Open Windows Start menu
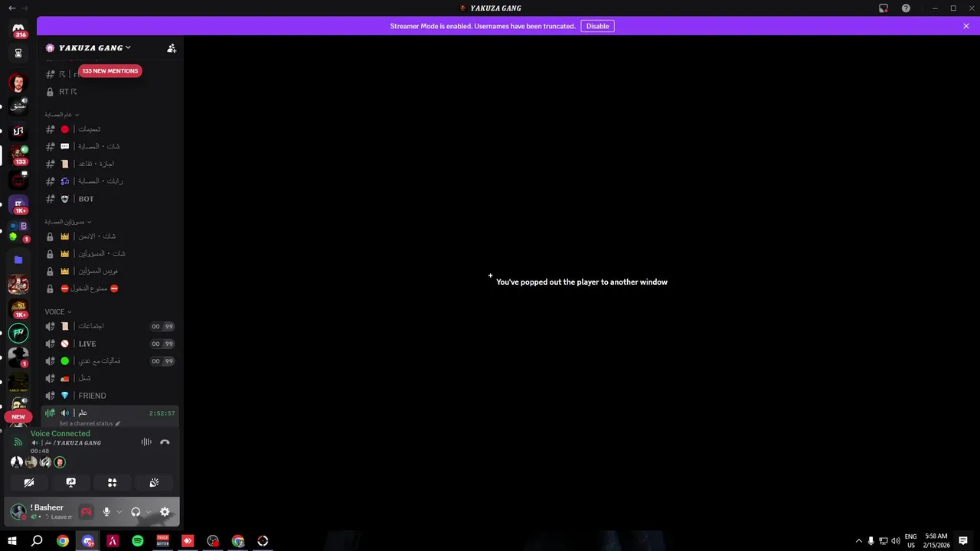 click(x=11, y=541)
